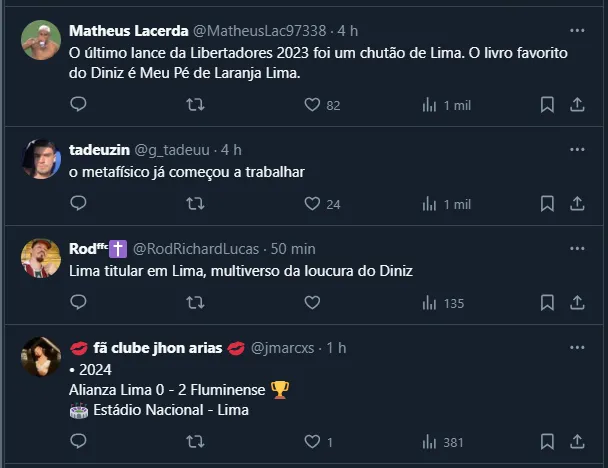View analytics of tadeuzin's tweet
This screenshot has height=468, width=608.
coord(430,203)
